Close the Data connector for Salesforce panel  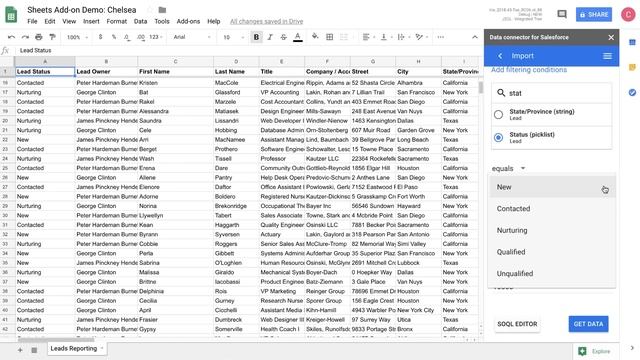611,37
